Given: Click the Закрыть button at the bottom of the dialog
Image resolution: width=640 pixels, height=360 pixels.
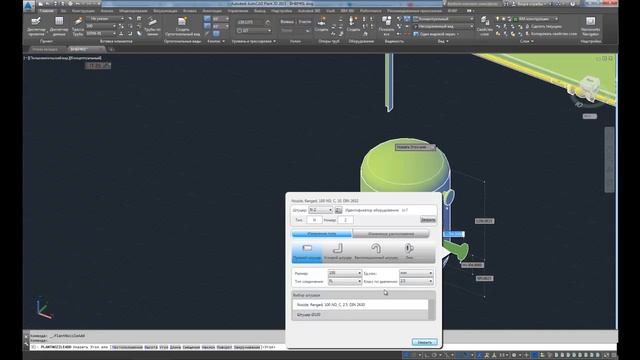Looking at the screenshot, I should 424,342.
